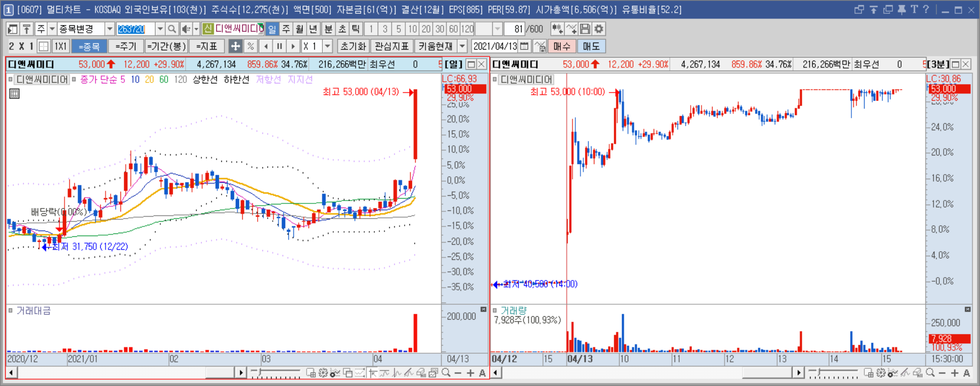The width and height of the screenshot is (980, 386).
Task: Step playback backward with left arrow
Action: coord(266,46)
